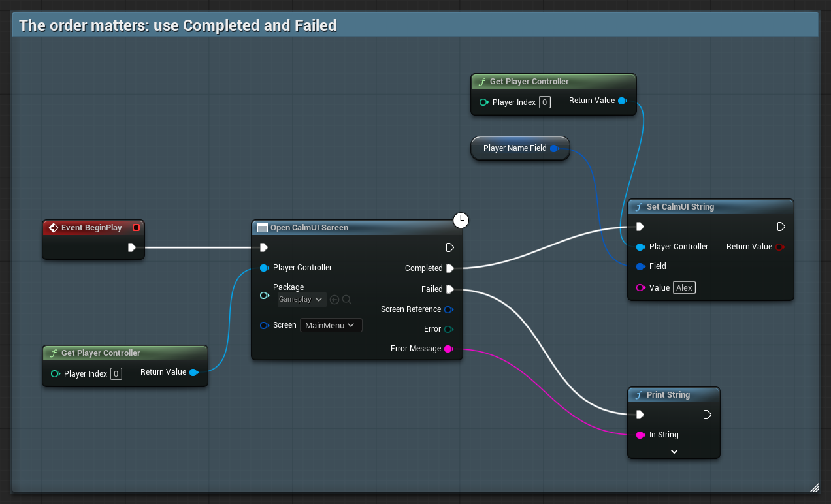Click the unlabeled exec output pin on Open CalmUI Screen

click(x=450, y=247)
